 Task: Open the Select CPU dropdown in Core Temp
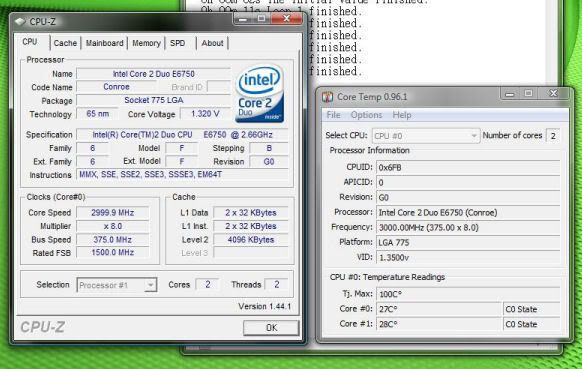426,136
